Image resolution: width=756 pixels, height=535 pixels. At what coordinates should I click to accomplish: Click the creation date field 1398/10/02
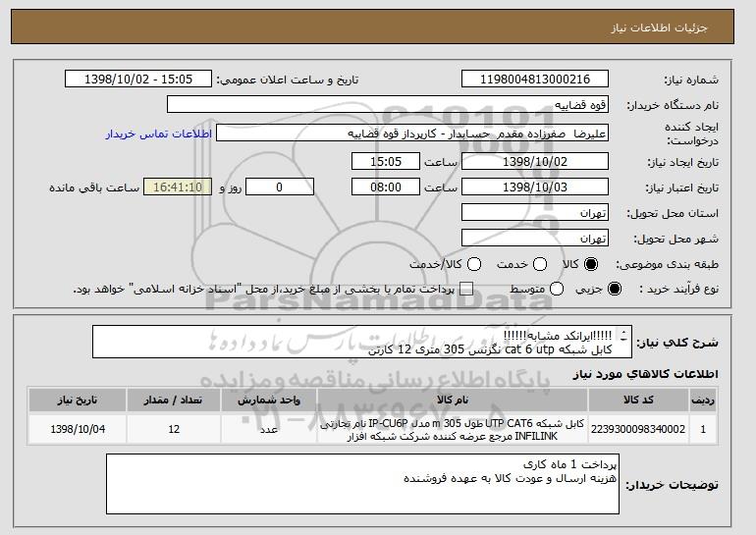point(535,161)
